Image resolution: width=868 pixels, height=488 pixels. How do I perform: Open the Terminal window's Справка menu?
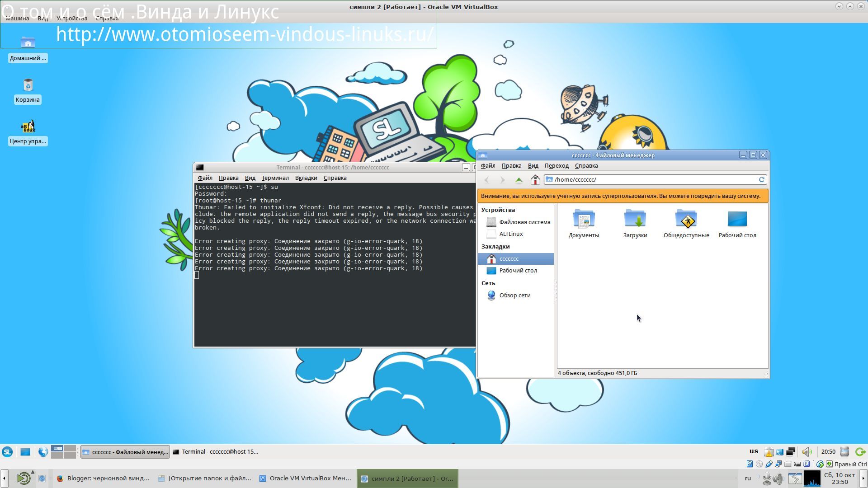[x=335, y=178]
